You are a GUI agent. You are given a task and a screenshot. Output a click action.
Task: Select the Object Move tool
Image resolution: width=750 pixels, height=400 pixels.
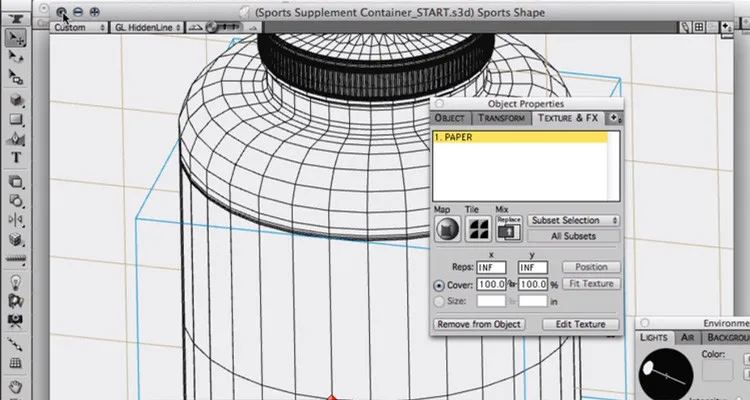15,38
